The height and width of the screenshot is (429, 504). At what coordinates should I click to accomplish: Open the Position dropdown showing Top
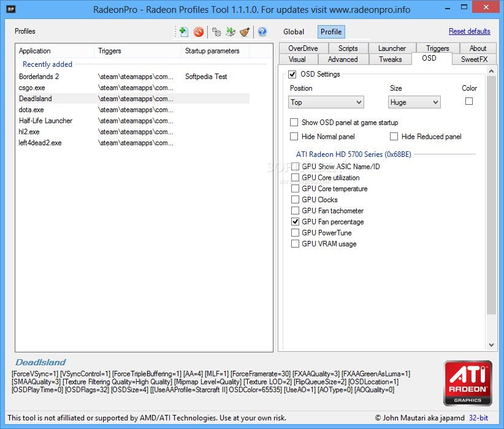(326, 102)
